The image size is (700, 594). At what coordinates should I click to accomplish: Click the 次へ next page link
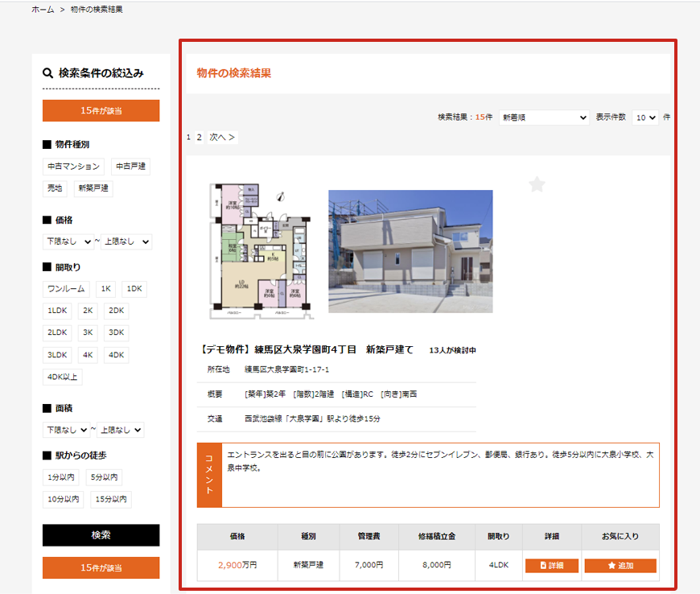222,138
